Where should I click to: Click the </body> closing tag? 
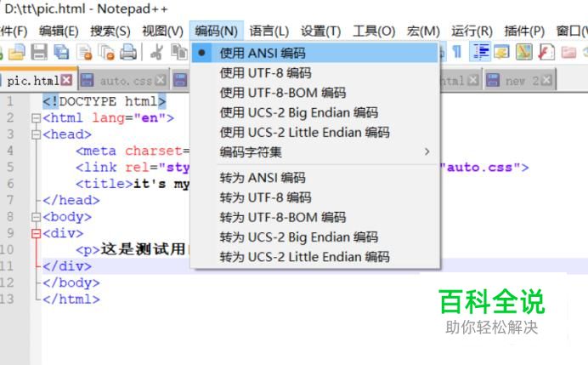[71, 282]
